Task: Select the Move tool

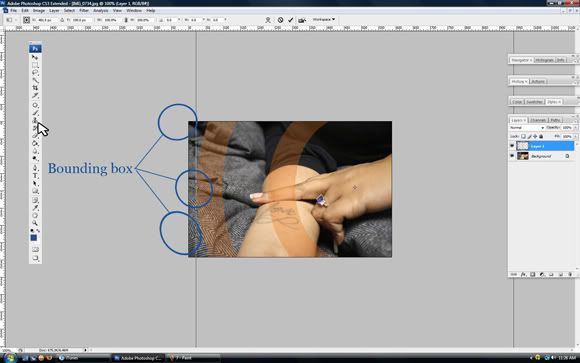Action: point(35,57)
